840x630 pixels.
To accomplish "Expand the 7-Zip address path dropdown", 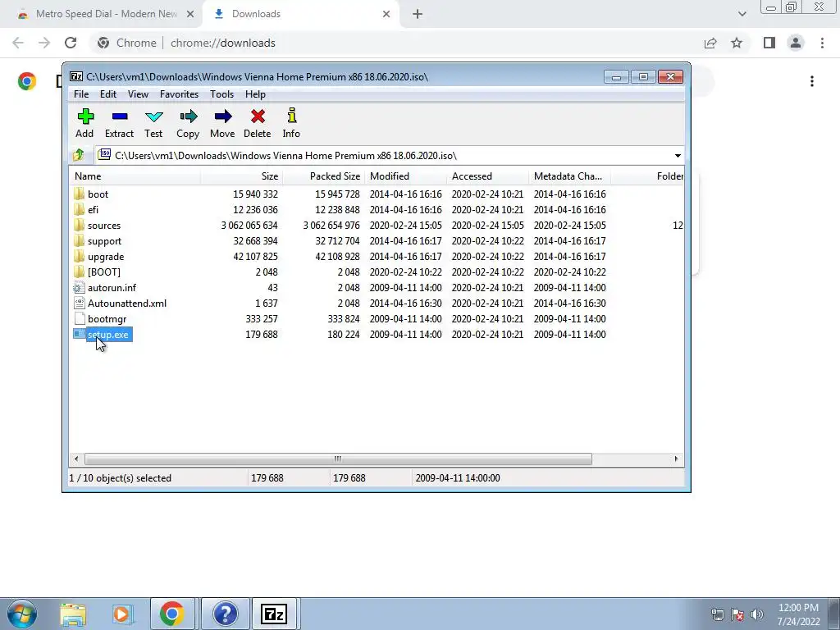I will tap(677, 155).
